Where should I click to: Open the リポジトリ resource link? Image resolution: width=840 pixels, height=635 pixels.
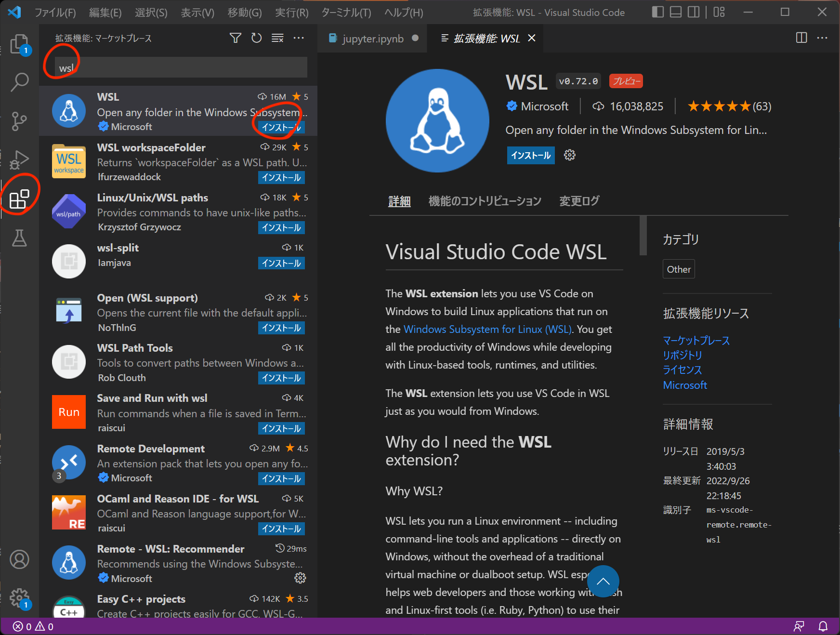click(682, 356)
